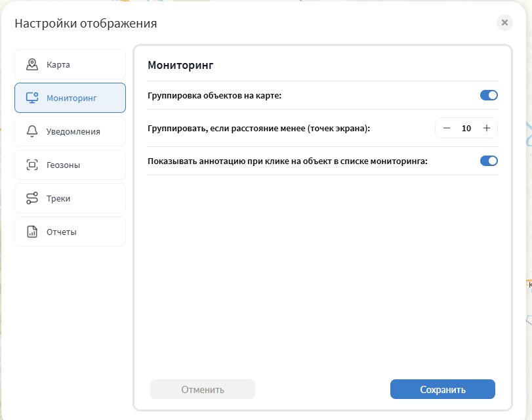Open the Треки tab

pyautogui.click(x=70, y=198)
